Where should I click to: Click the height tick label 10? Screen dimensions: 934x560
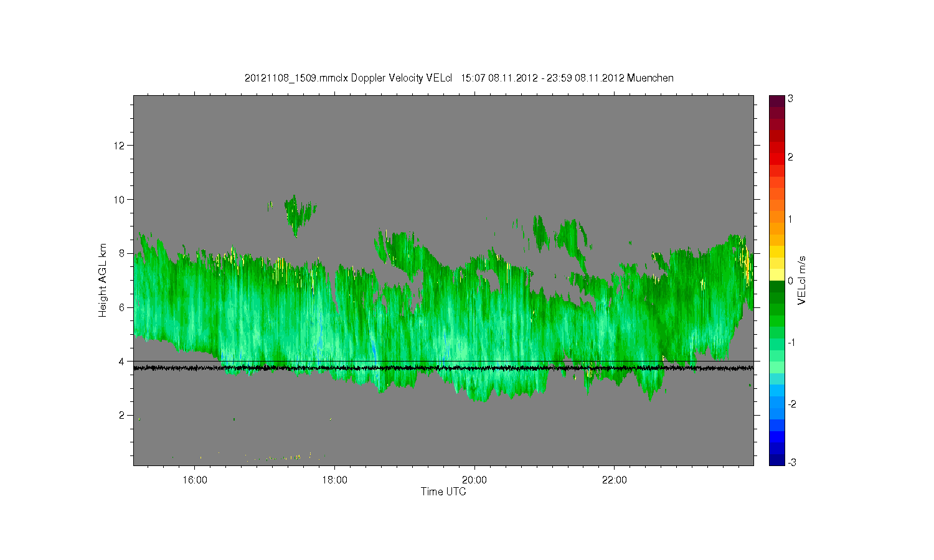tap(120, 200)
